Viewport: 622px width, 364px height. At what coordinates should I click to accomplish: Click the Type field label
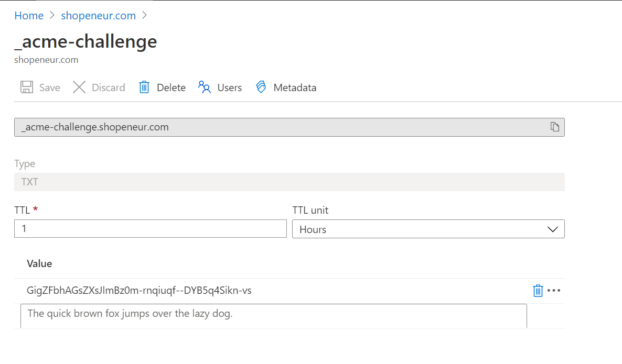tap(25, 163)
